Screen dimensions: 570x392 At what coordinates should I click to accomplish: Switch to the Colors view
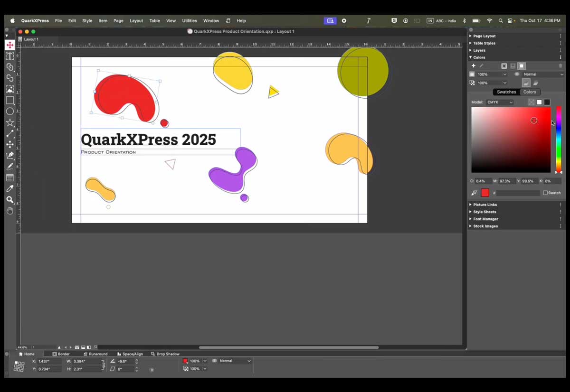530,92
